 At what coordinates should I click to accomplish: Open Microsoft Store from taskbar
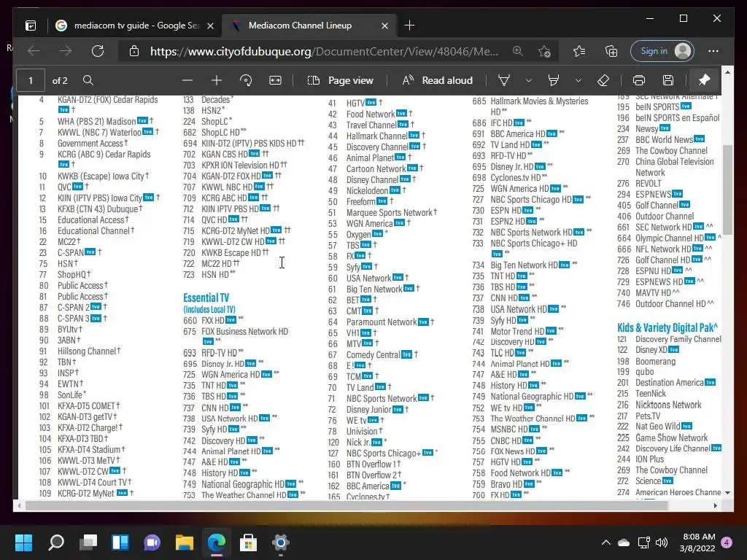click(248, 542)
